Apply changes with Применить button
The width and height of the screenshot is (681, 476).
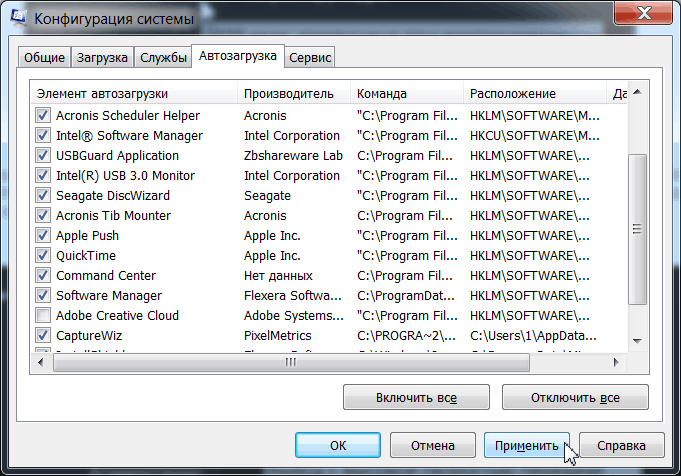[x=527, y=445]
